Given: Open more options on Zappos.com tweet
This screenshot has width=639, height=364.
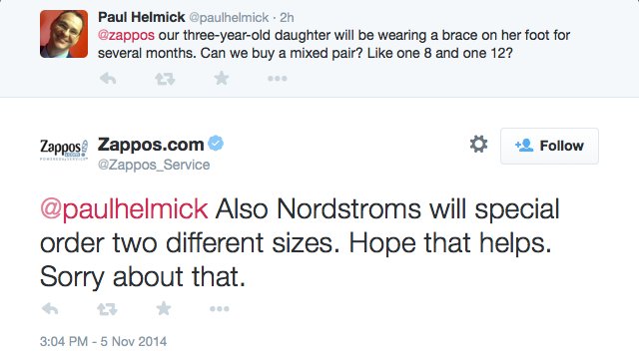Looking at the screenshot, I should [220, 309].
